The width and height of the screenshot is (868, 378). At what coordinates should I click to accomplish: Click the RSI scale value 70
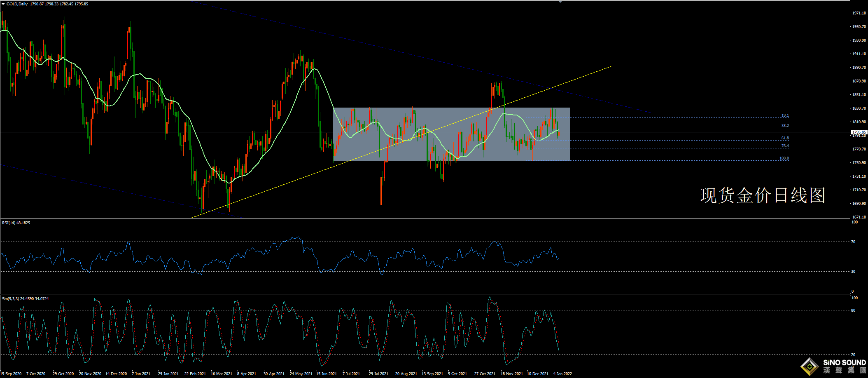pos(853,242)
